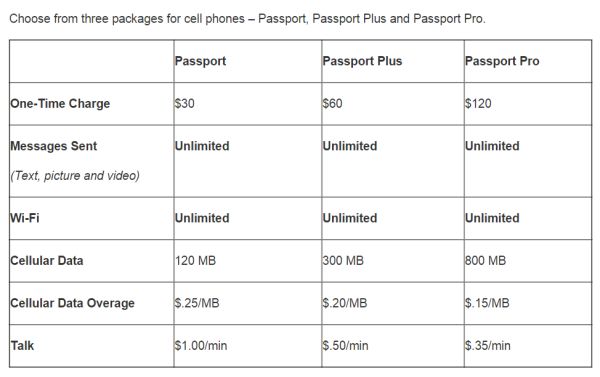600x377 pixels.
Task: Click the 120 MB data cell
Action: pyautogui.click(x=196, y=260)
